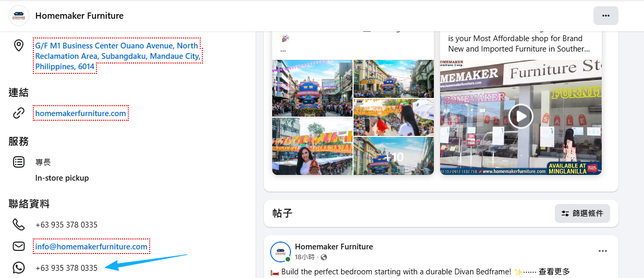Click the WhatsApp icon
Screen dimensions: 644x278
(x=19, y=268)
